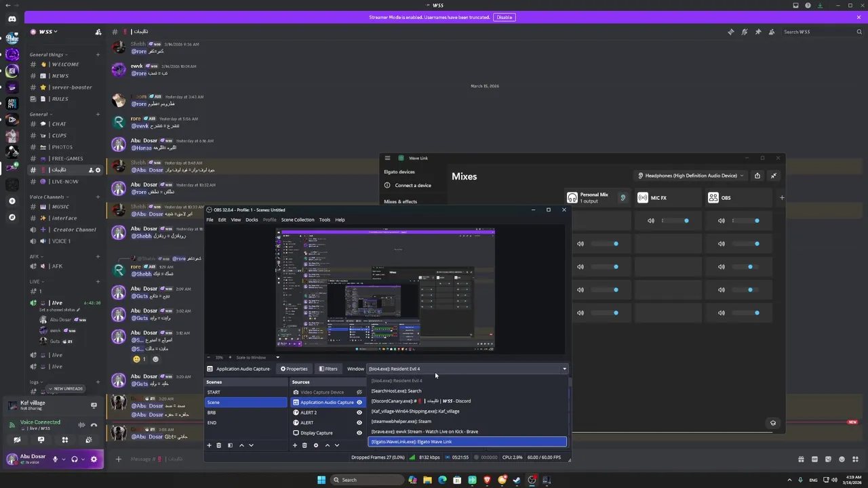Click the Wave Link share/export icon
Viewport: 868px width, 488px height.
pos(757,176)
